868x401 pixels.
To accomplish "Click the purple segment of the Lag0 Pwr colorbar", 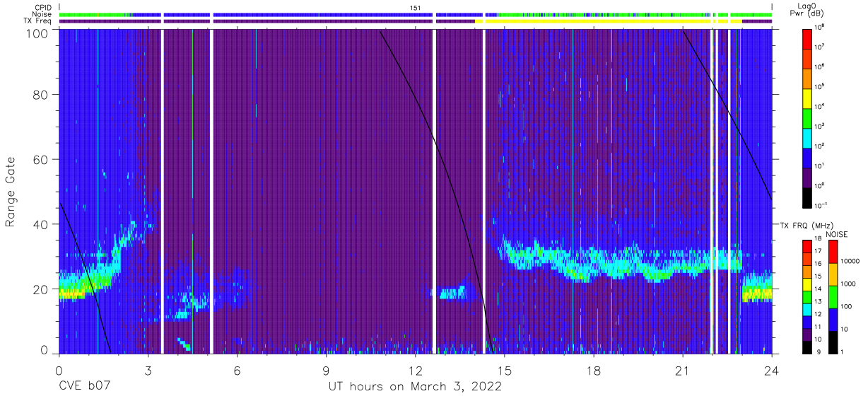I will (807, 178).
